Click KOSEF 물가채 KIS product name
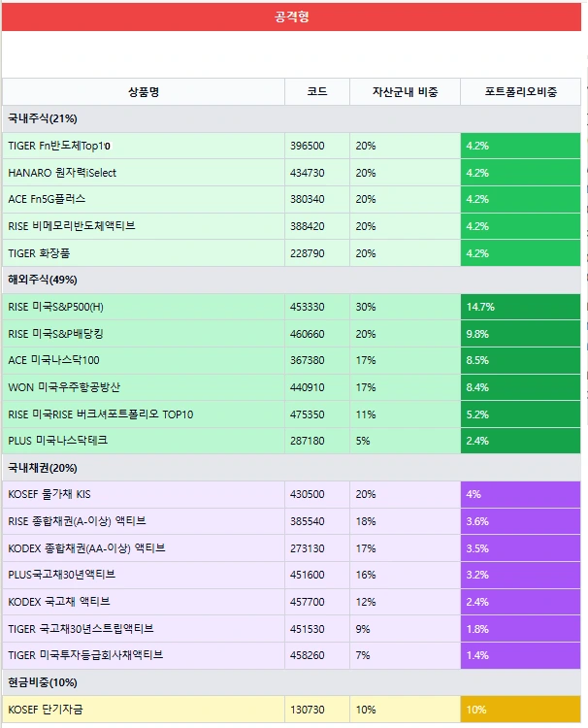The image size is (588, 728). click(49, 494)
